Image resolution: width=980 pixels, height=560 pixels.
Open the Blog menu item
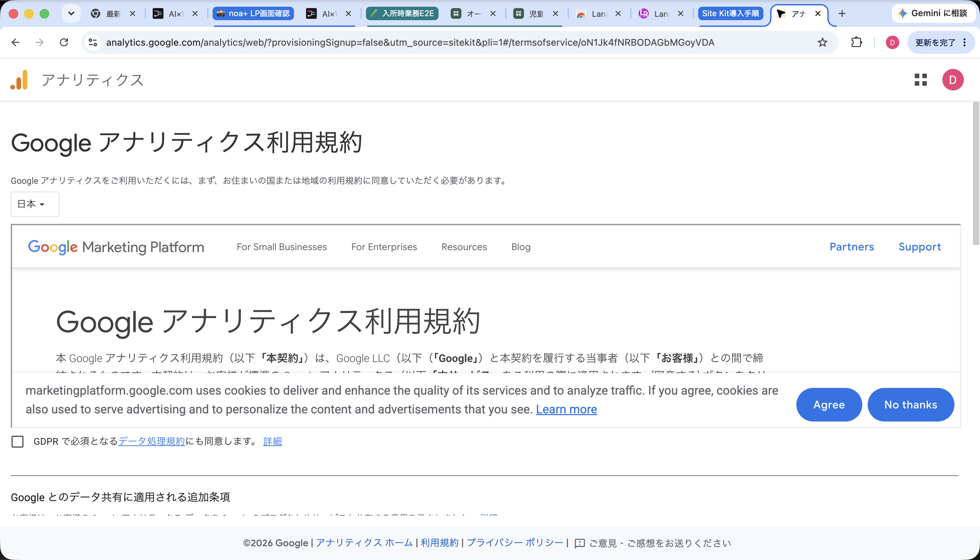pyautogui.click(x=521, y=247)
